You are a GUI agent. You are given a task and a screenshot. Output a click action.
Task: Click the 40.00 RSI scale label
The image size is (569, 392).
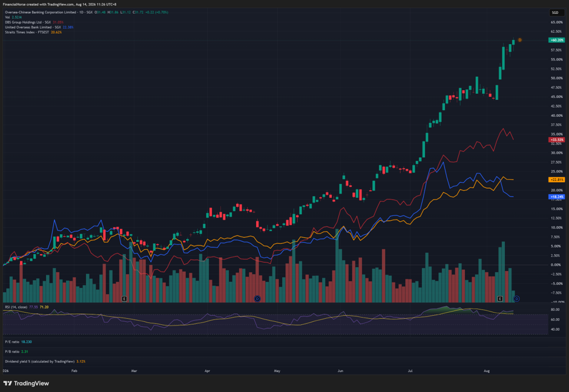click(x=555, y=330)
